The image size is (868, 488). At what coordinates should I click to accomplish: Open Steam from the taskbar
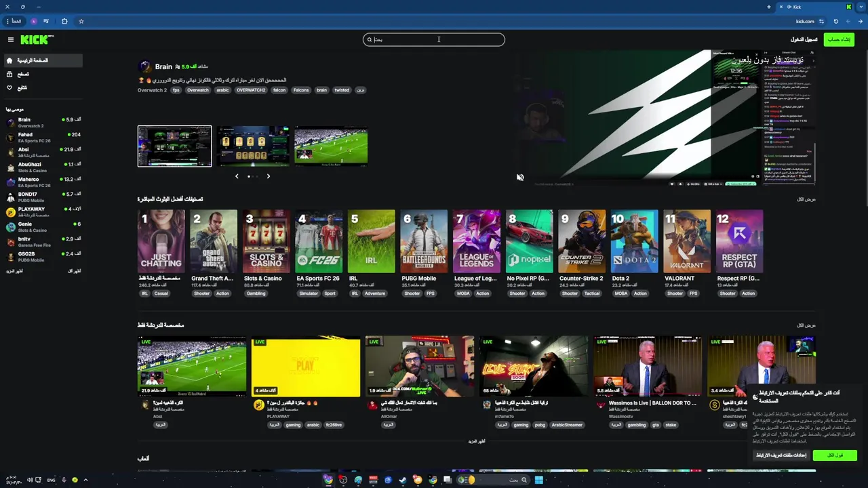pos(402,480)
